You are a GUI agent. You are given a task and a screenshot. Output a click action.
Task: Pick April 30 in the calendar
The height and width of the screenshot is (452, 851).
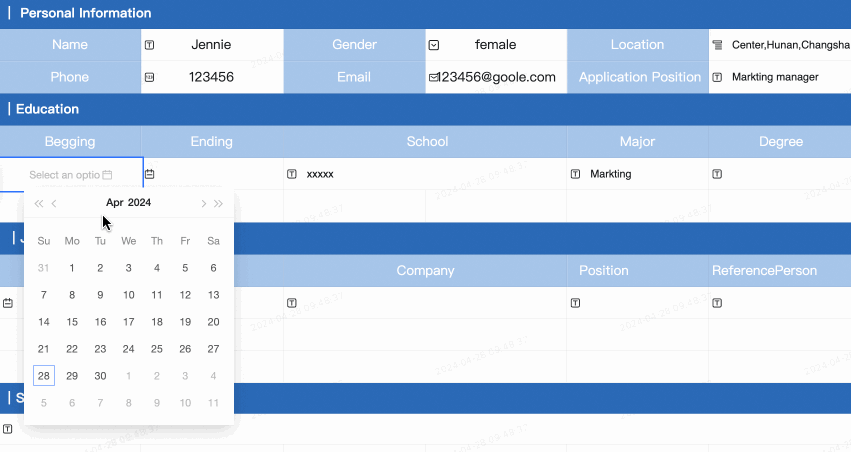(100, 375)
